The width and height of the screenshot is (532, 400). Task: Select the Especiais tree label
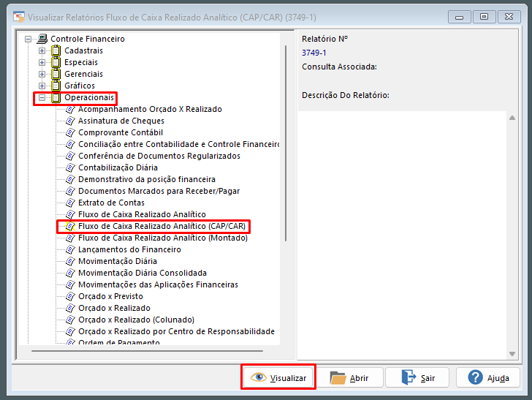tap(81, 62)
